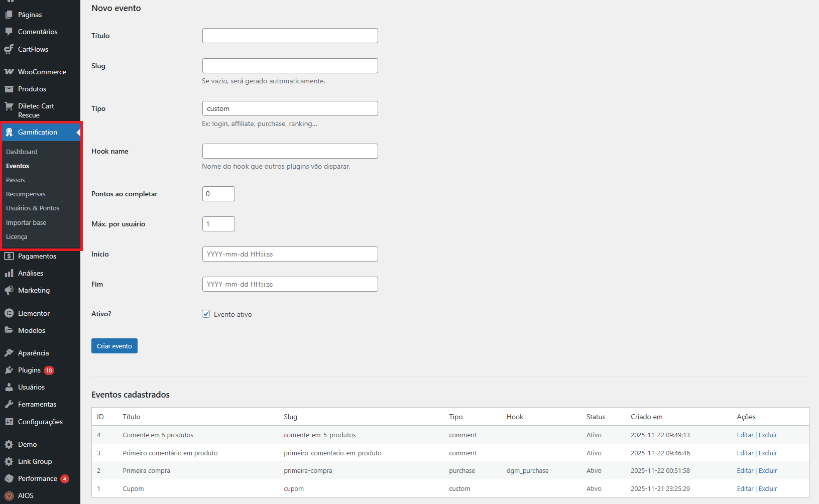This screenshot has height=504, width=819.
Task: Click the Ferramentas wrench icon
Action: 9,404
